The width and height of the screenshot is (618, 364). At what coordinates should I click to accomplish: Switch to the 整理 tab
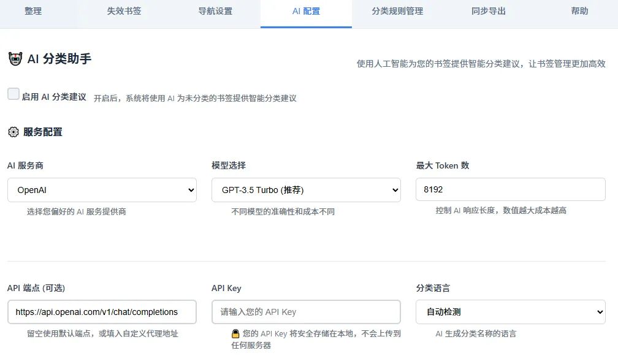[33, 11]
